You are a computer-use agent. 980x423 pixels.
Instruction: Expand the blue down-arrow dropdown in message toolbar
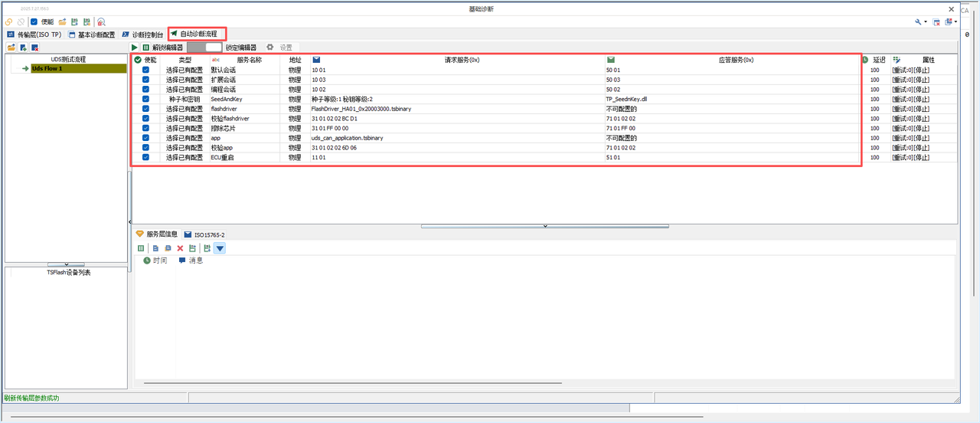[220, 248]
